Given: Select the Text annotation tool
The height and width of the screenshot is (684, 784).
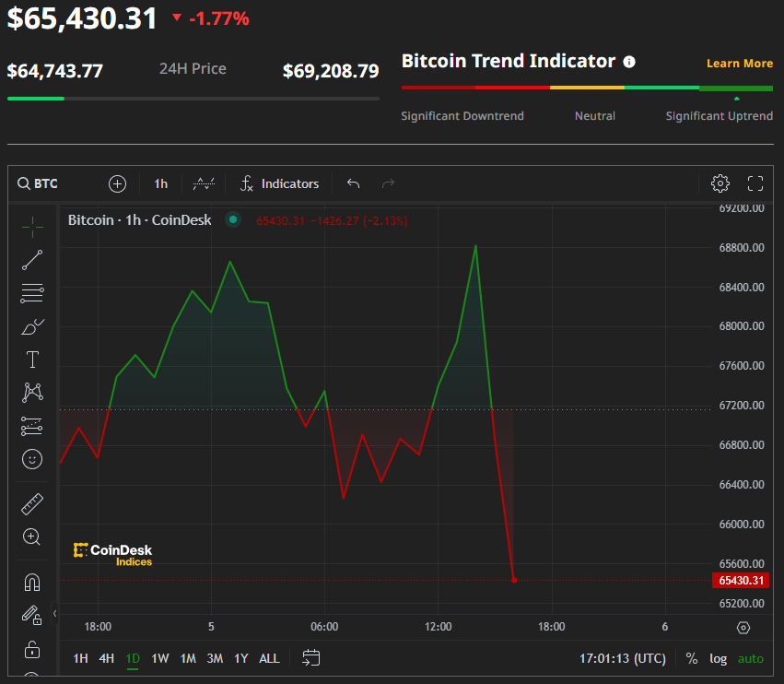Looking at the screenshot, I should pyautogui.click(x=31, y=360).
